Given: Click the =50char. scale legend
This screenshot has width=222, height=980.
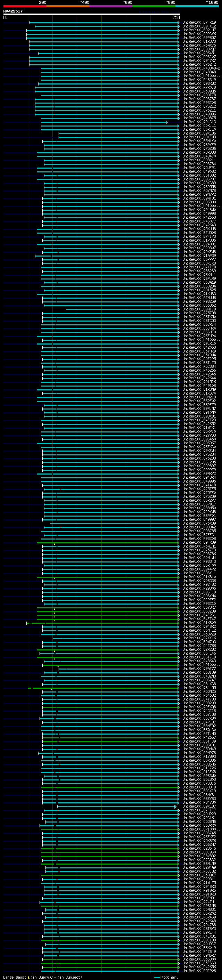Looking at the screenshot, I should click(x=166, y=977).
